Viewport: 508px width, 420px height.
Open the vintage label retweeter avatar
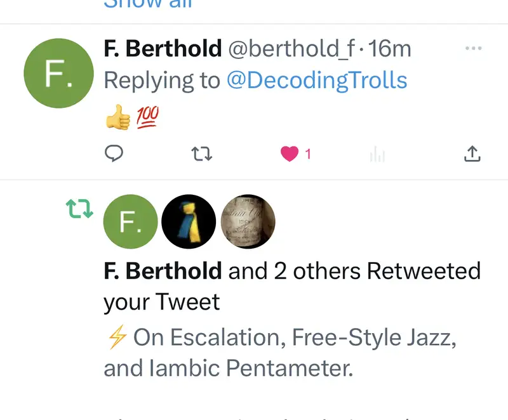(x=248, y=221)
